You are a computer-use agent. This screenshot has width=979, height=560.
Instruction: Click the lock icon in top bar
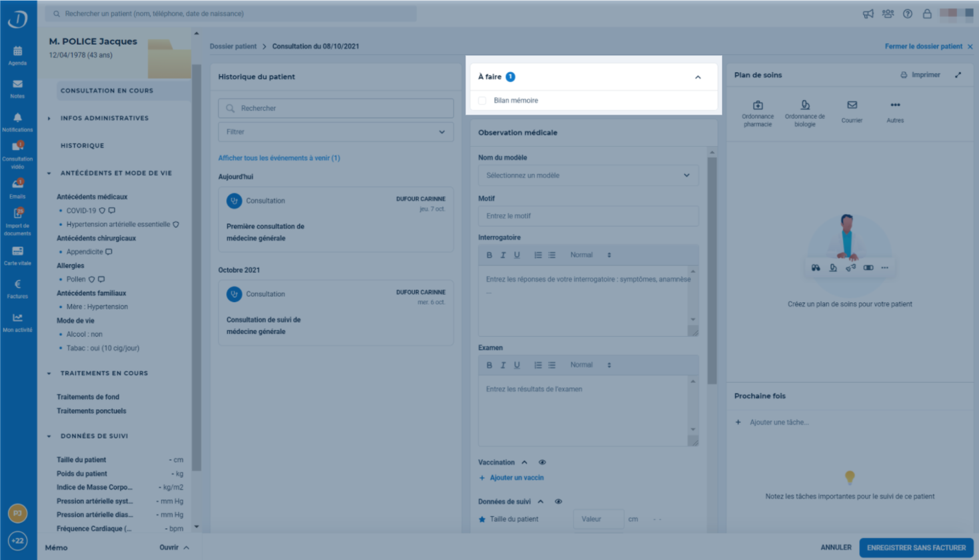[927, 13]
